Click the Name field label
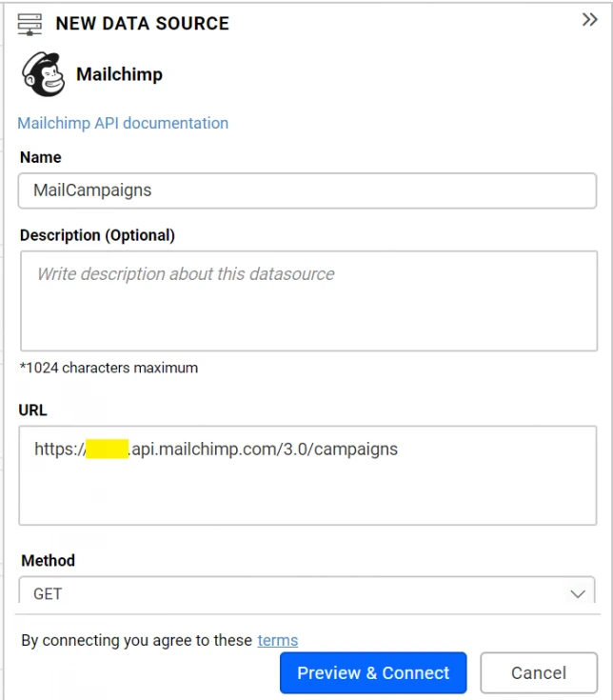 (x=40, y=157)
